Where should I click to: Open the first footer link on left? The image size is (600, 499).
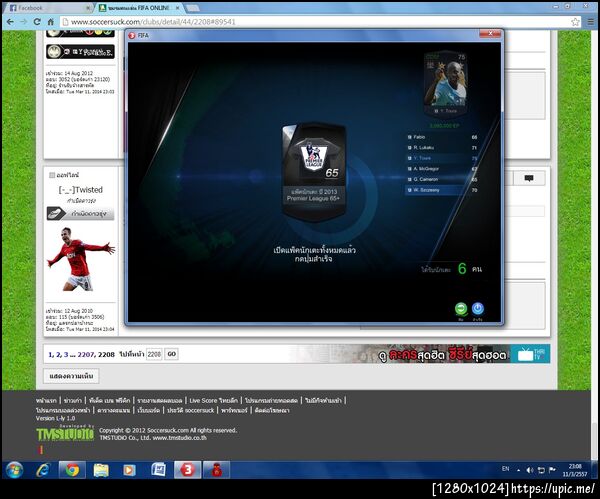46,401
